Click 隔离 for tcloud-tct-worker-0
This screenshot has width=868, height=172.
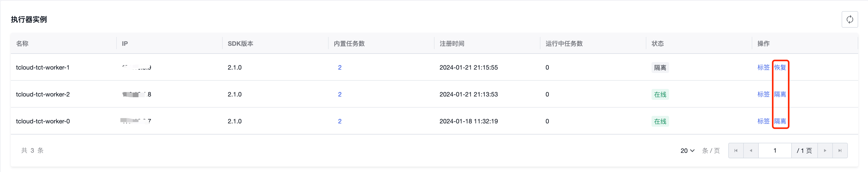780,121
